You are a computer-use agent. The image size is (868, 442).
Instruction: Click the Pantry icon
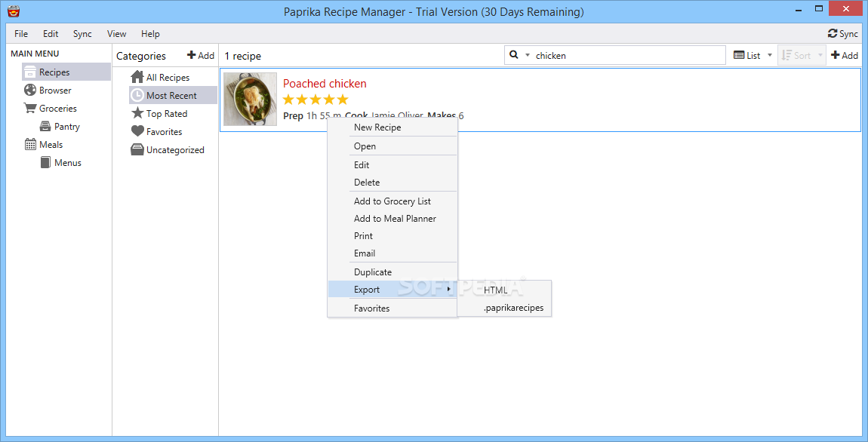tap(45, 127)
